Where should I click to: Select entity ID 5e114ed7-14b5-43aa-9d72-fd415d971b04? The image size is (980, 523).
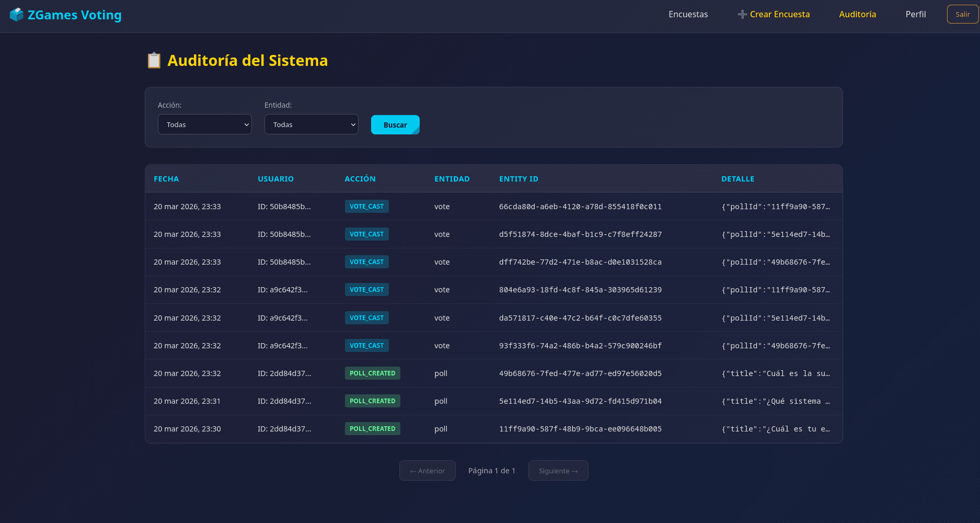tap(580, 401)
